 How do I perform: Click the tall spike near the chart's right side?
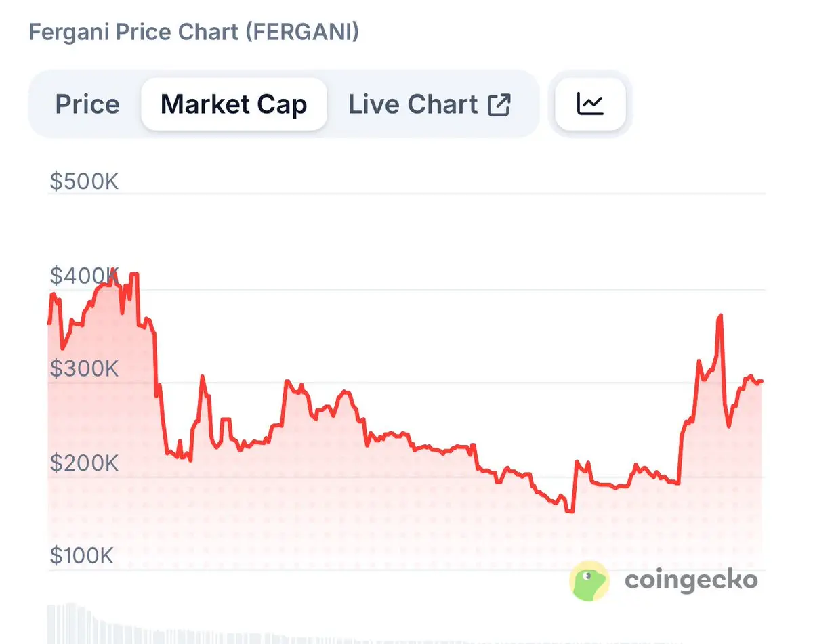click(x=720, y=316)
